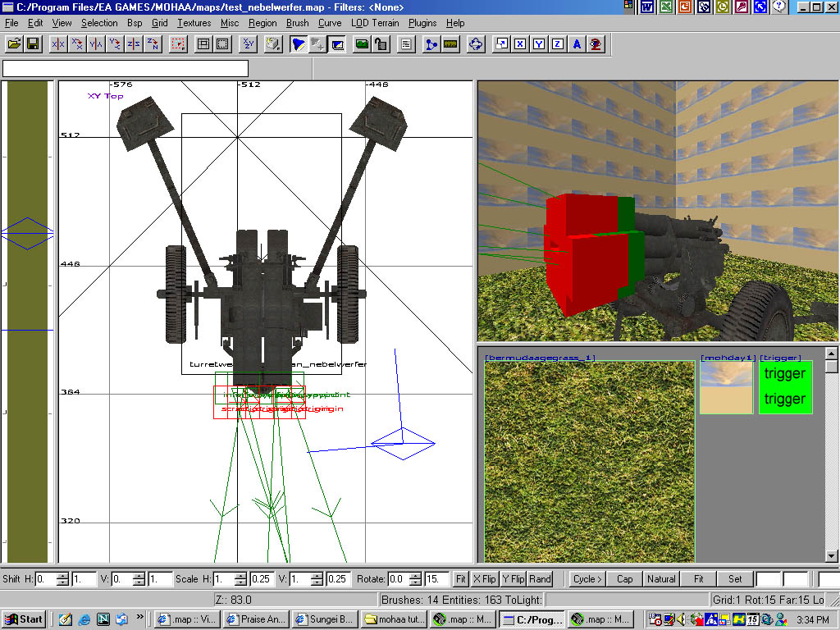Click the Scale H spinner arrows
The width and height of the screenshot is (840, 630).
[x=240, y=578]
